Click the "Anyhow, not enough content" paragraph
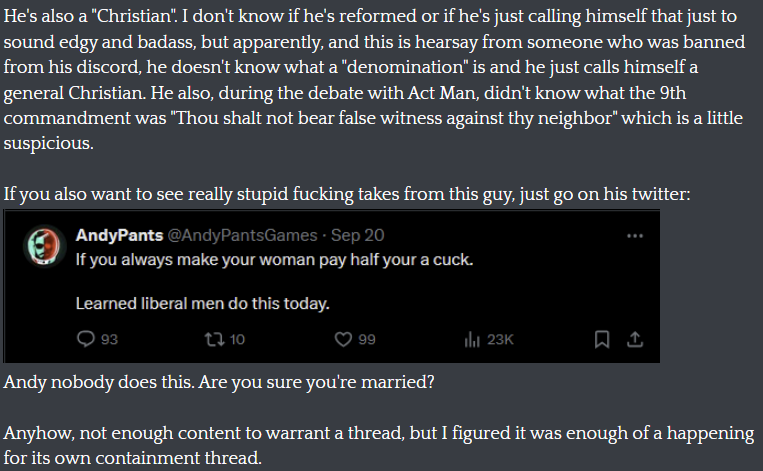763x471 pixels. click(x=379, y=445)
